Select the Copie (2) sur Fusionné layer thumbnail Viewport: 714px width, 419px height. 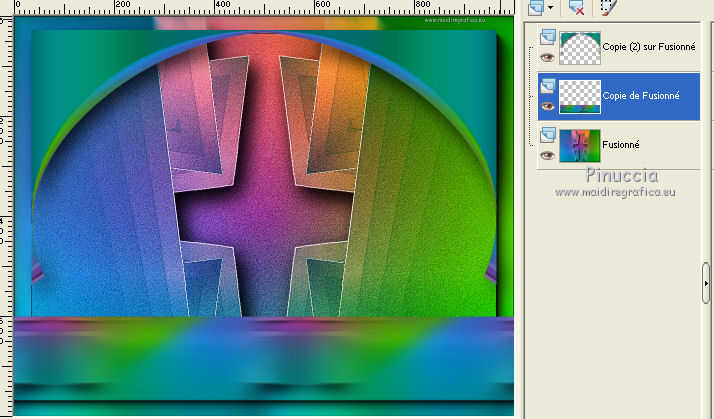pyautogui.click(x=580, y=47)
